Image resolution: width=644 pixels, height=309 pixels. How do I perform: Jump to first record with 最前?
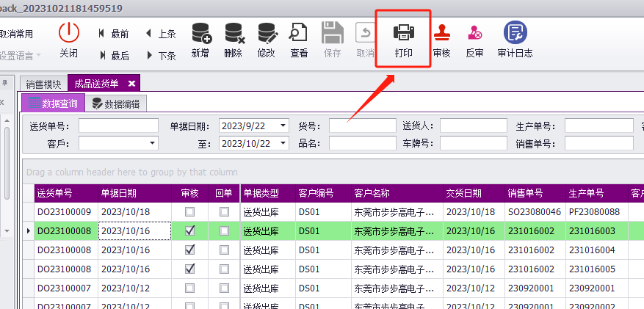[114, 34]
